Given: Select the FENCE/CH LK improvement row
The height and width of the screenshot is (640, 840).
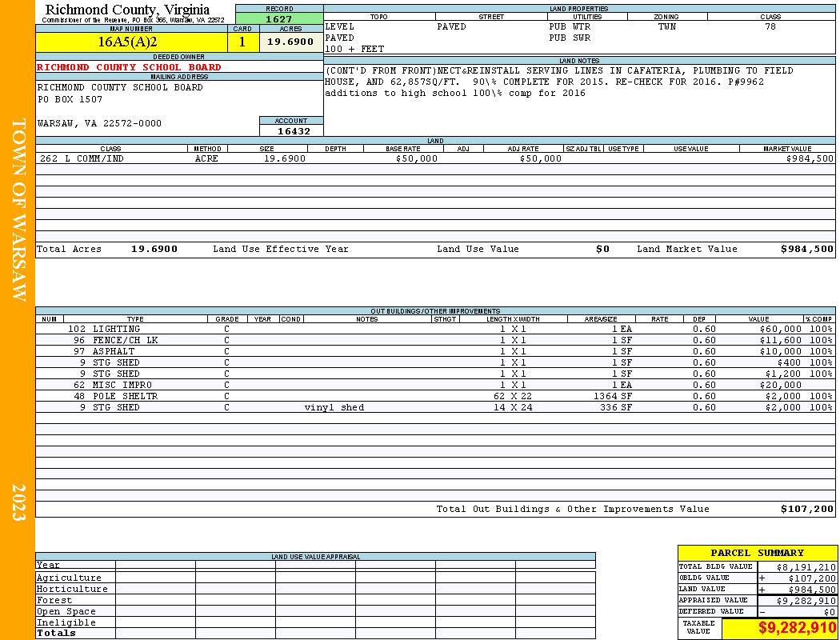Looking at the screenshot, I should 435,340.
